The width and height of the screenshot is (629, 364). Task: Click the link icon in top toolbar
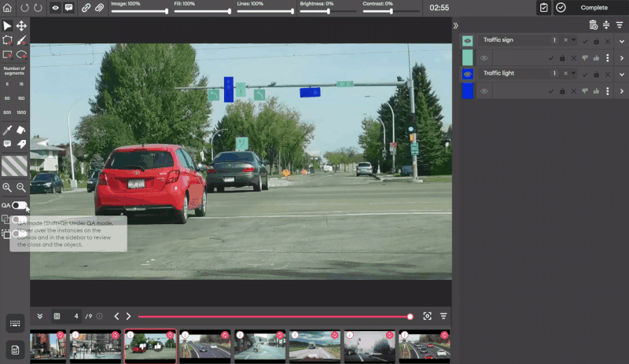pos(86,8)
